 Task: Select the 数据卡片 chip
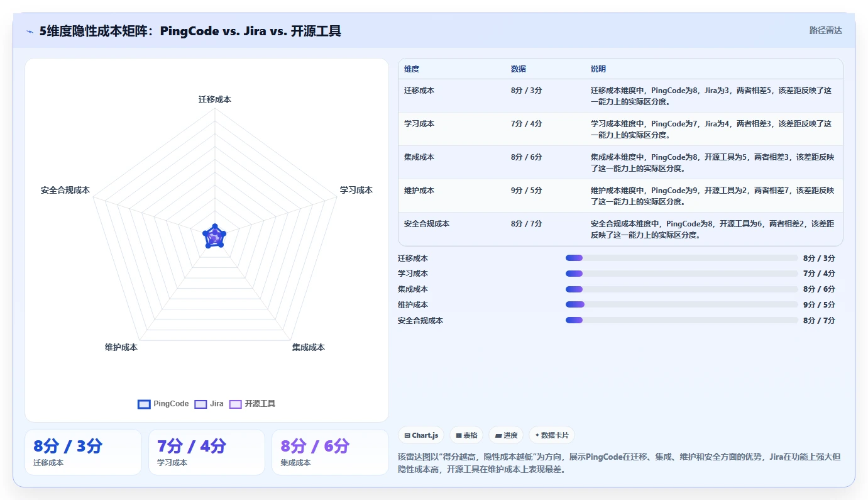click(552, 435)
